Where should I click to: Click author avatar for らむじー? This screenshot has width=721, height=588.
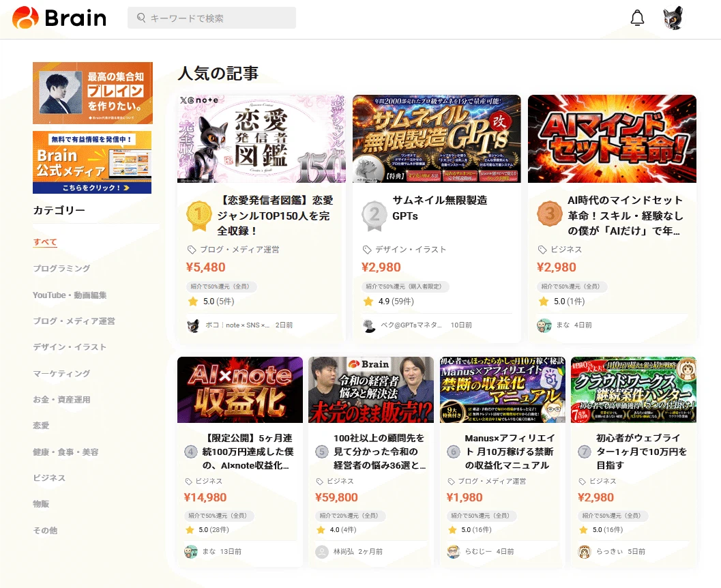coord(453,551)
